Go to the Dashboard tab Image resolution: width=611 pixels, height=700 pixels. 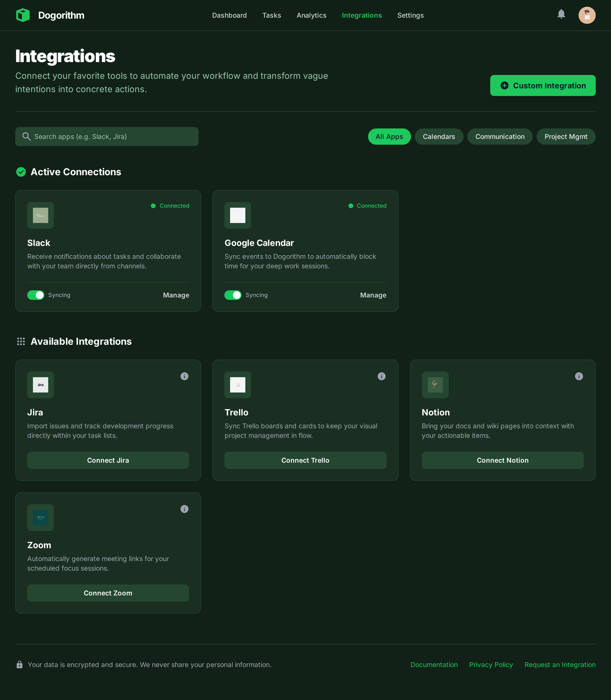click(229, 15)
